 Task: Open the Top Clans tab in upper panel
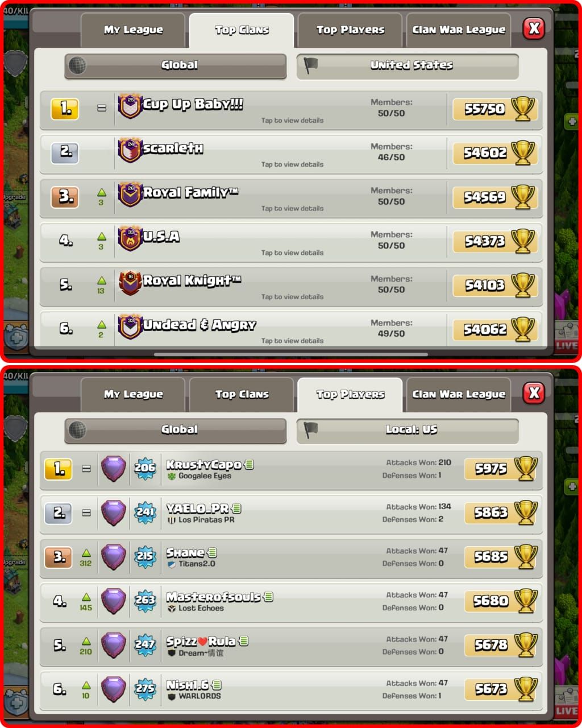(x=242, y=30)
